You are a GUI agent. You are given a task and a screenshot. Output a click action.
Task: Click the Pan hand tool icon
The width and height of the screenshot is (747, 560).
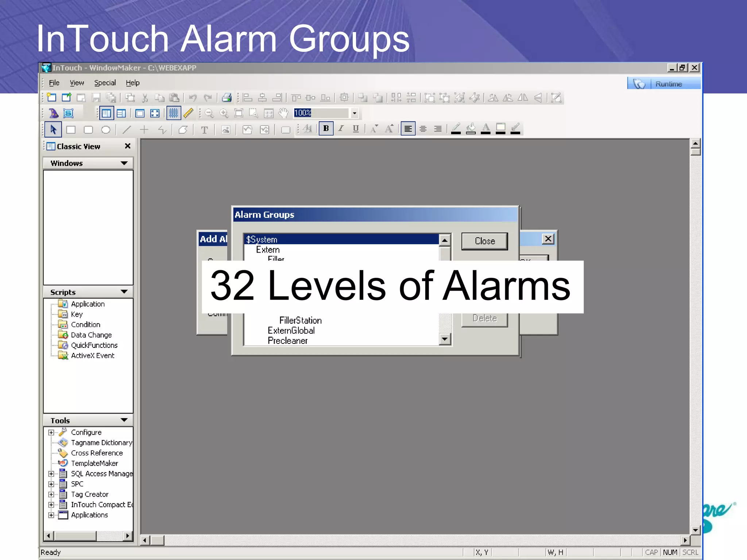coord(283,113)
